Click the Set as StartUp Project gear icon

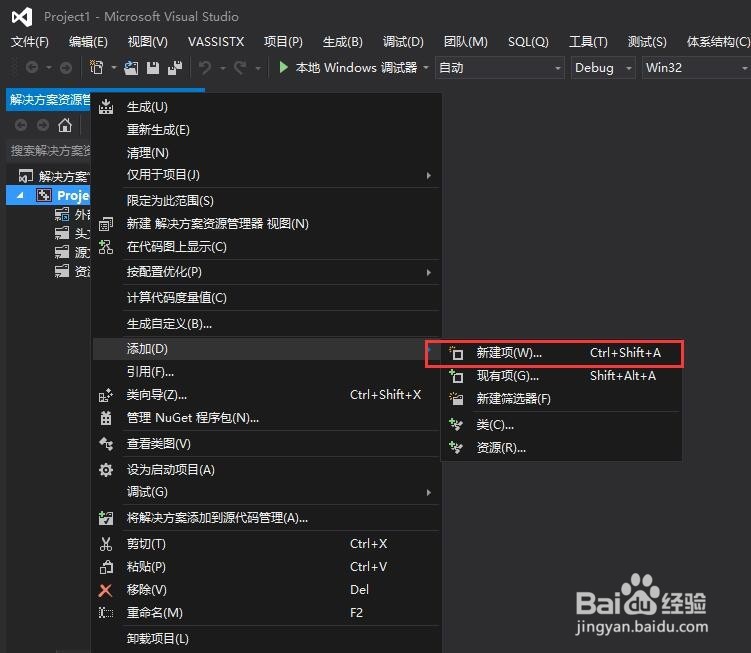pyautogui.click(x=106, y=470)
